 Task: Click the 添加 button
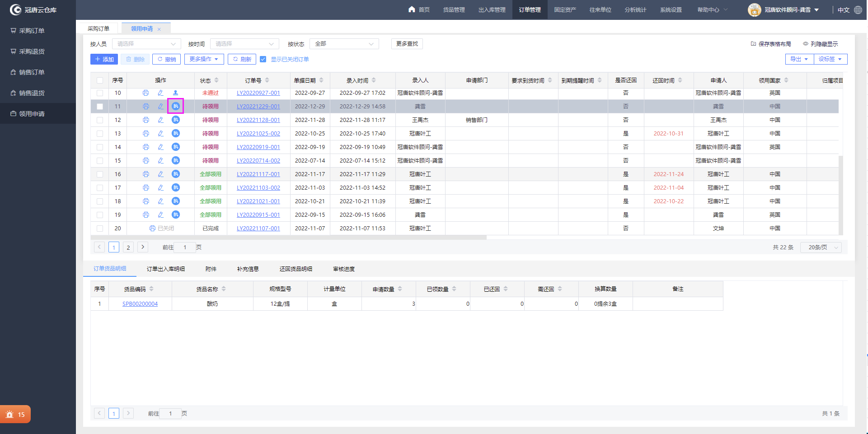104,59
